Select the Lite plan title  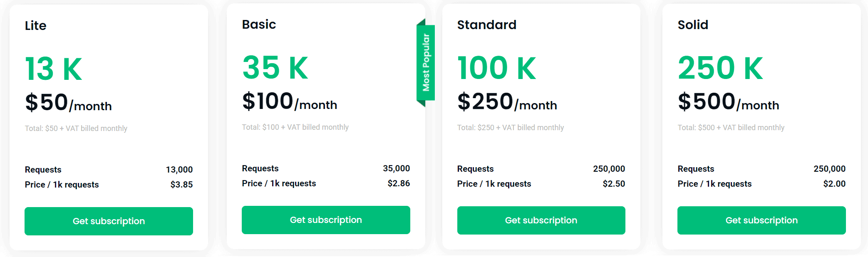click(35, 26)
